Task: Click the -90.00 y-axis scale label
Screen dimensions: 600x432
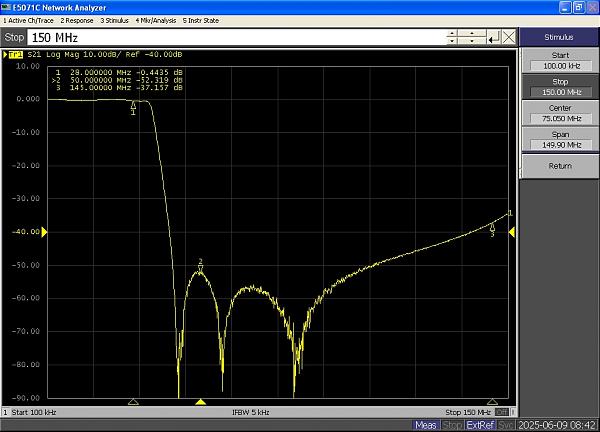Action: click(26, 398)
